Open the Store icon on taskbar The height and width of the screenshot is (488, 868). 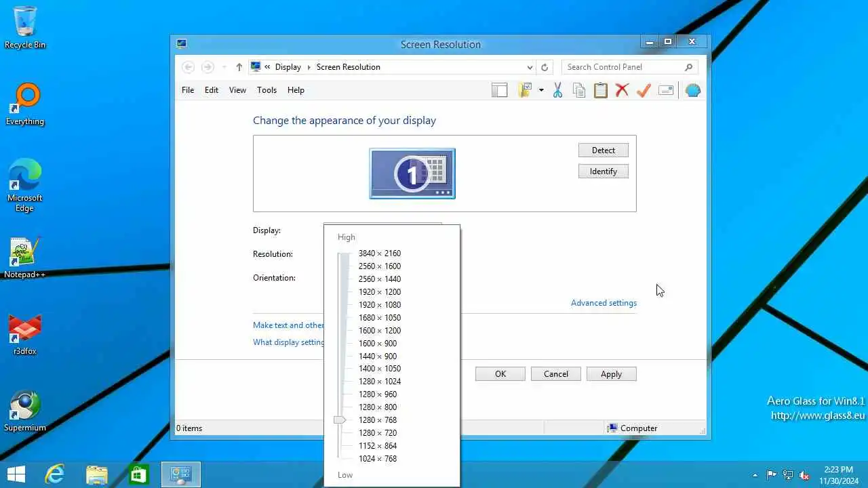139,474
